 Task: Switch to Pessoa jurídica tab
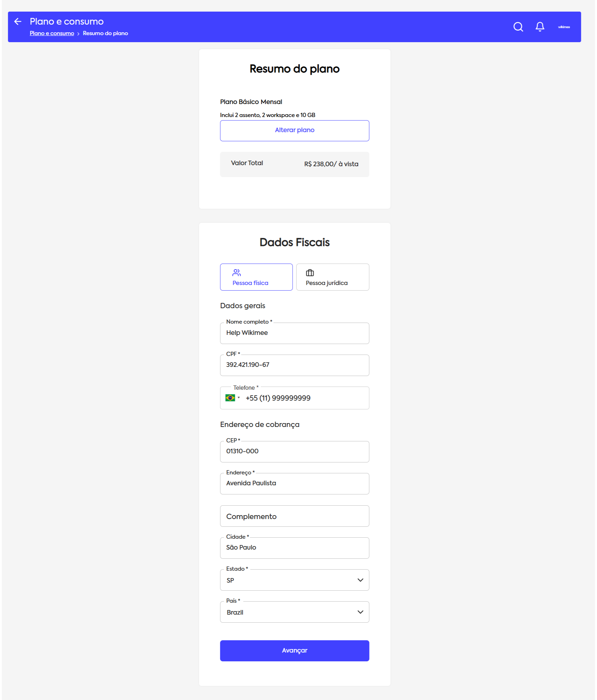(332, 277)
